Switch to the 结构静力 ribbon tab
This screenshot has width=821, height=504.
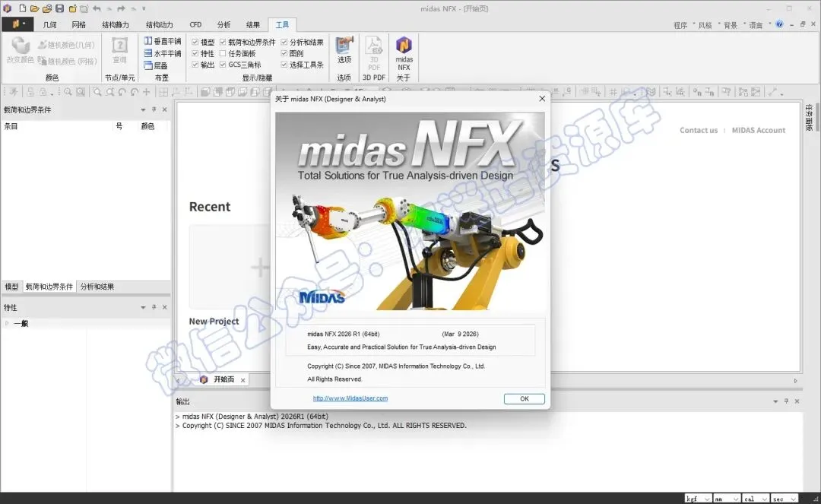point(116,24)
